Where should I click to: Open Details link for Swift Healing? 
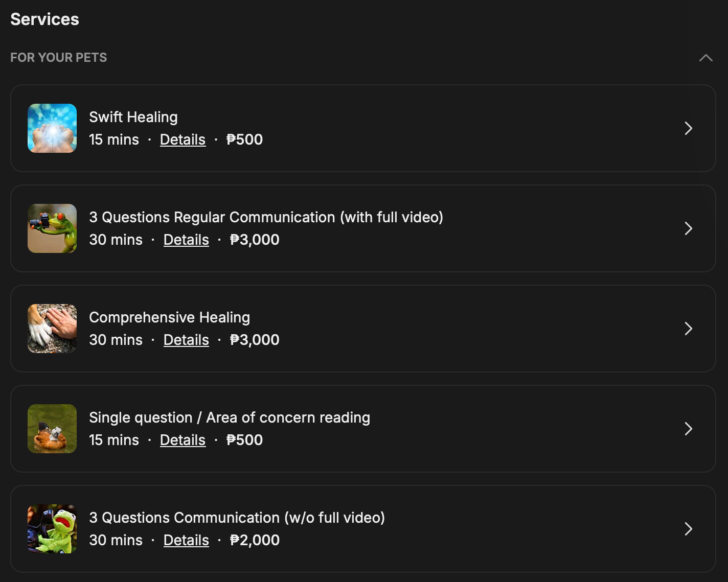(x=183, y=139)
